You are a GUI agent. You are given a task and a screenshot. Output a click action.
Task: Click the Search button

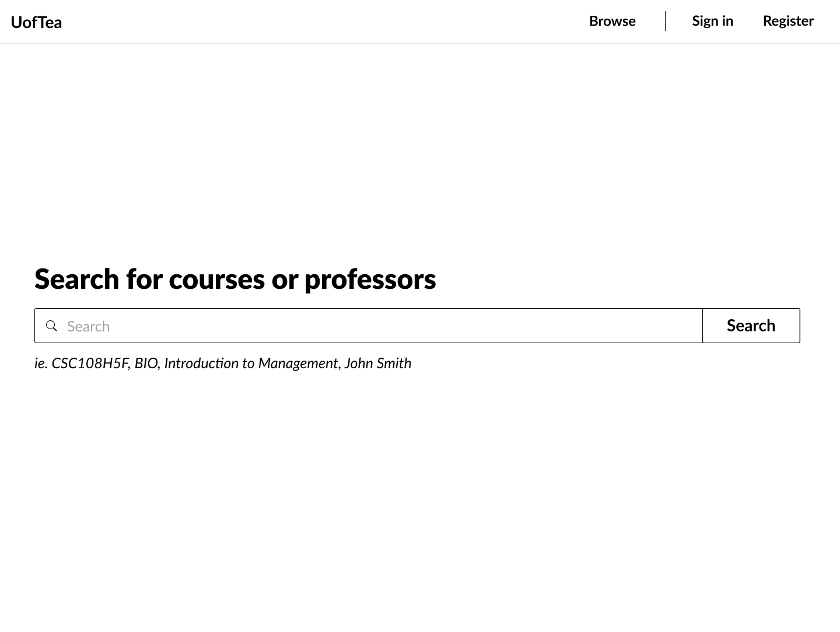pyautogui.click(x=751, y=326)
